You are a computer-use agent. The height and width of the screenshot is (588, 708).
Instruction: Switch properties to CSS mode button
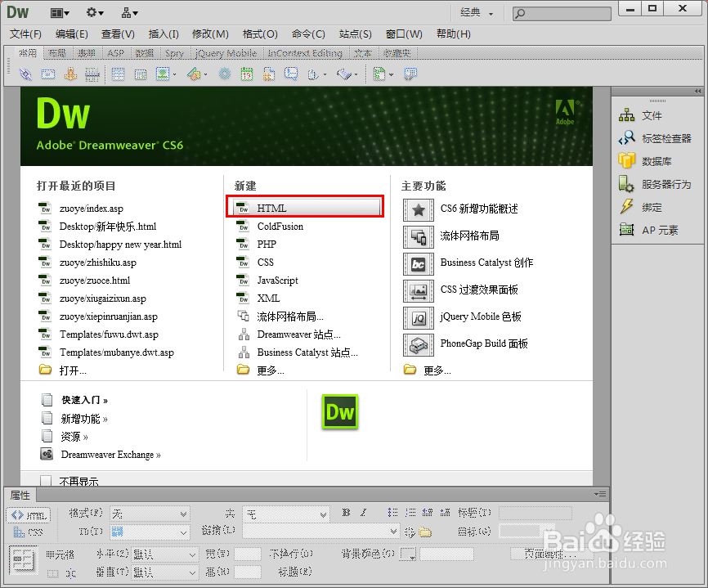(x=29, y=532)
